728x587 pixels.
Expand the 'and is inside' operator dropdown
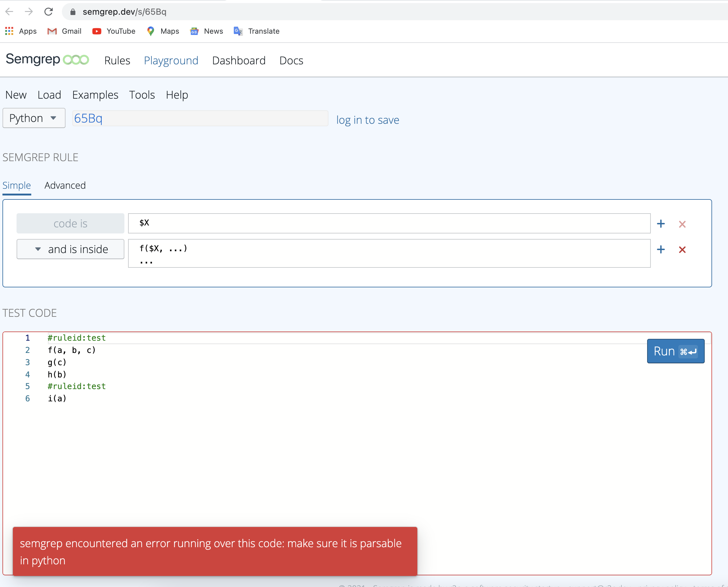70,249
